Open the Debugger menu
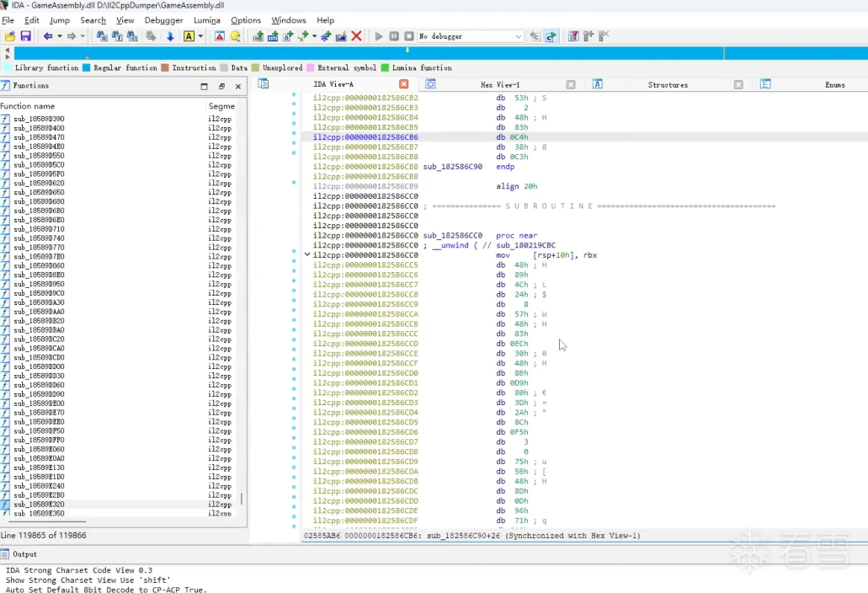The width and height of the screenshot is (868, 593). tap(163, 20)
